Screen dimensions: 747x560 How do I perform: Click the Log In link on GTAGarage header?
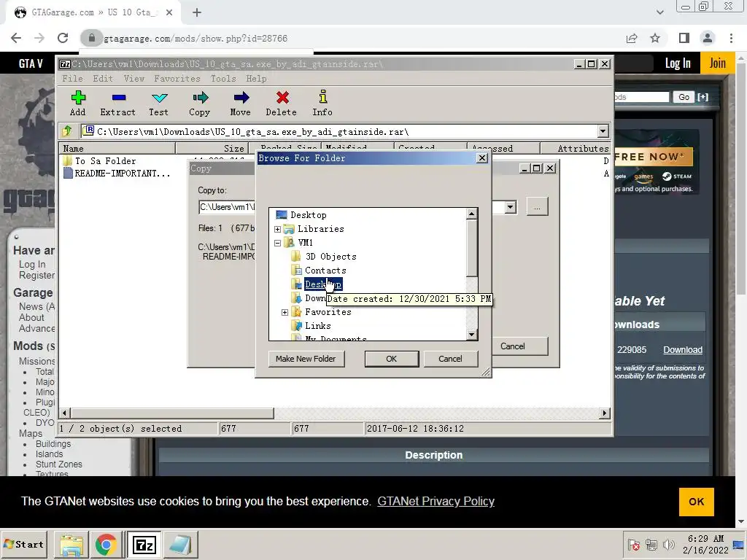click(678, 63)
